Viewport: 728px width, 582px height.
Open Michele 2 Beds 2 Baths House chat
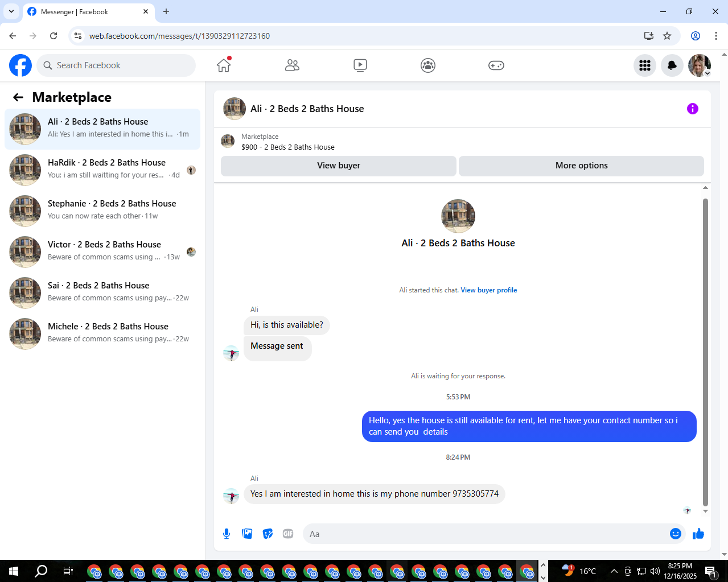[102, 334]
